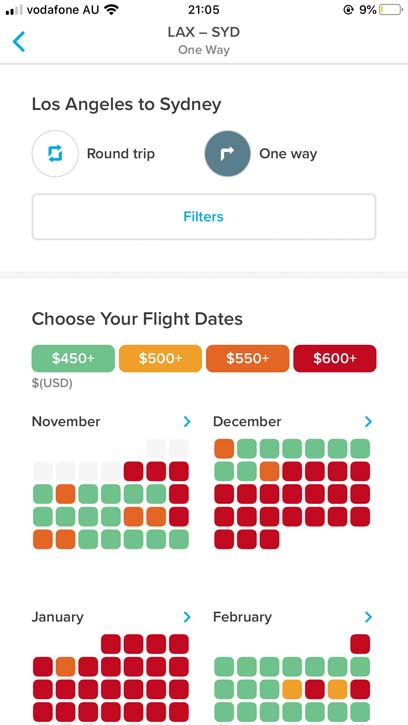Image resolution: width=408 pixels, height=725 pixels.
Task: Open the Filters button
Action: [204, 216]
